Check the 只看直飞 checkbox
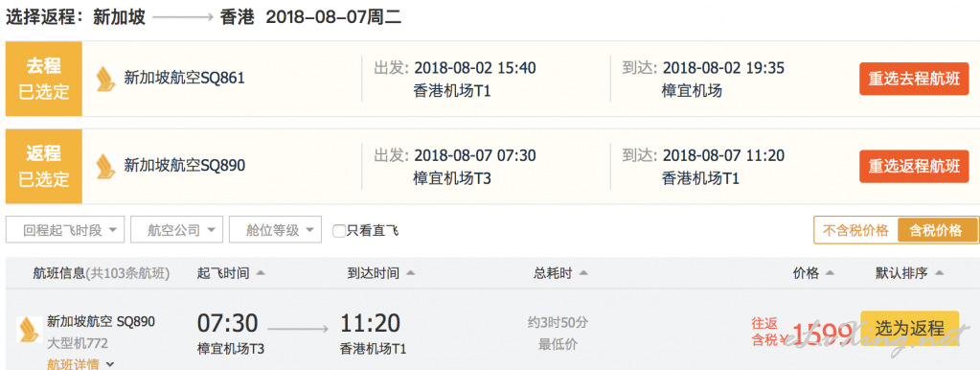This screenshot has width=980, height=370. (x=339, y=231)
